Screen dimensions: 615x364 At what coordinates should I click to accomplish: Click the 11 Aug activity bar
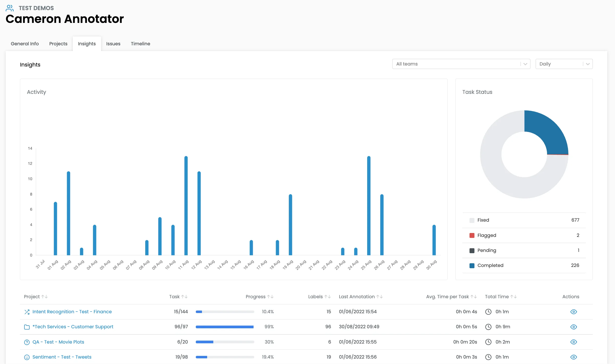186,206
